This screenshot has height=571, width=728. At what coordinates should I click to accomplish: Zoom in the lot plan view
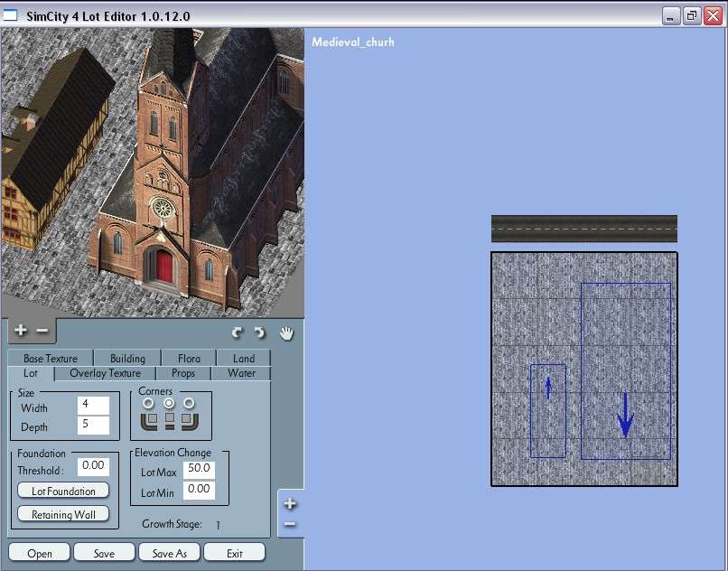(x=290, y=503)
